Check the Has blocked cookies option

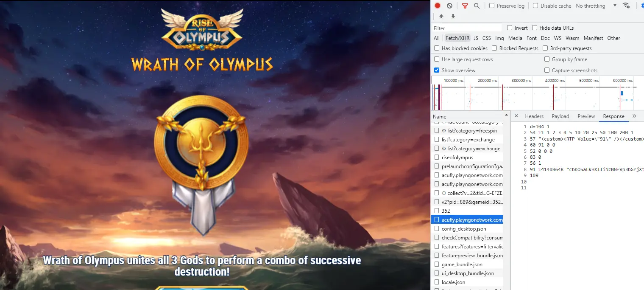(437, 48)
